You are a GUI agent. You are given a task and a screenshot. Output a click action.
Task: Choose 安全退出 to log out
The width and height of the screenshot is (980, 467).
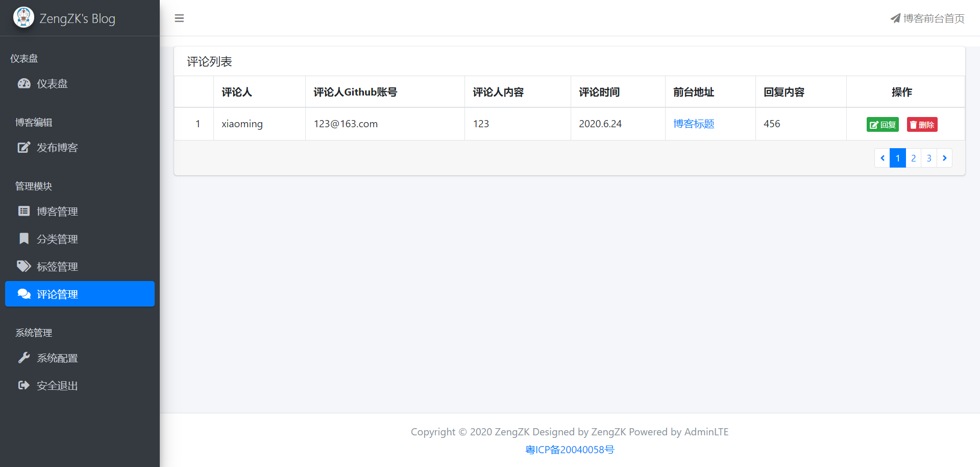click(80, 385)
